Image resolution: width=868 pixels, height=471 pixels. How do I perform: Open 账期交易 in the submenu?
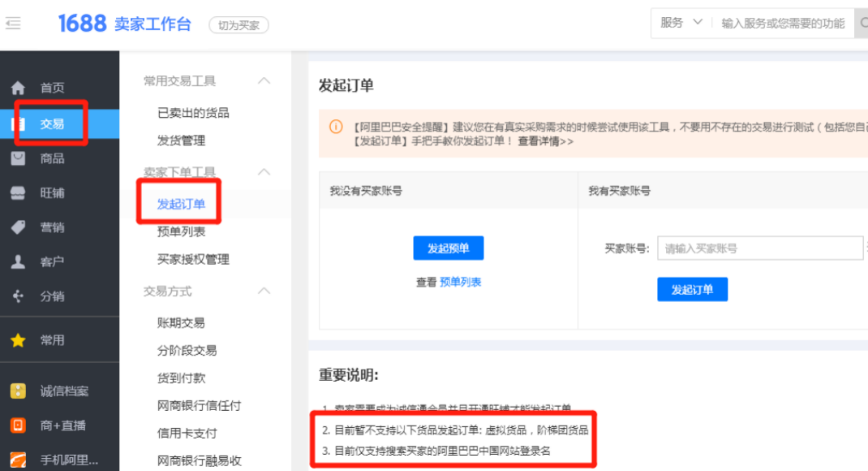point(181,322)
